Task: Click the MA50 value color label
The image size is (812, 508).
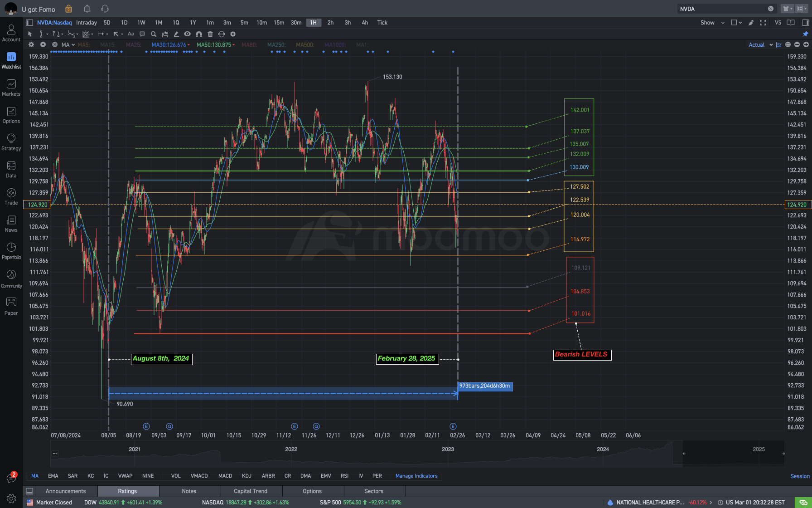Action: click(216, 45)
